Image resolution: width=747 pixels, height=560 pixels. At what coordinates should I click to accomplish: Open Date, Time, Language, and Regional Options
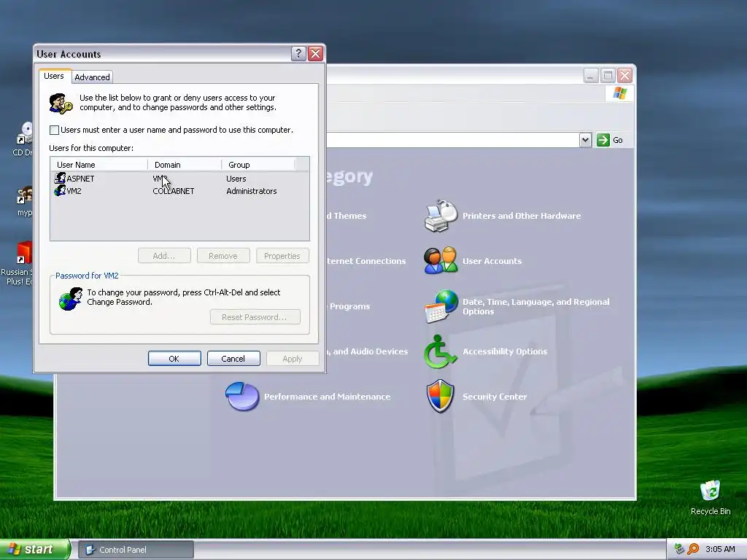(536, 307)
